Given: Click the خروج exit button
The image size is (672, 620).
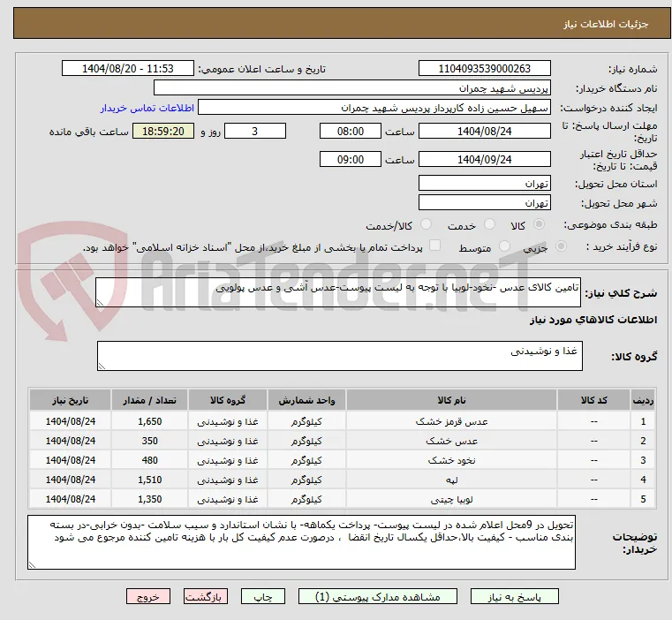Looking at the screenshot, I should point(147,597).
